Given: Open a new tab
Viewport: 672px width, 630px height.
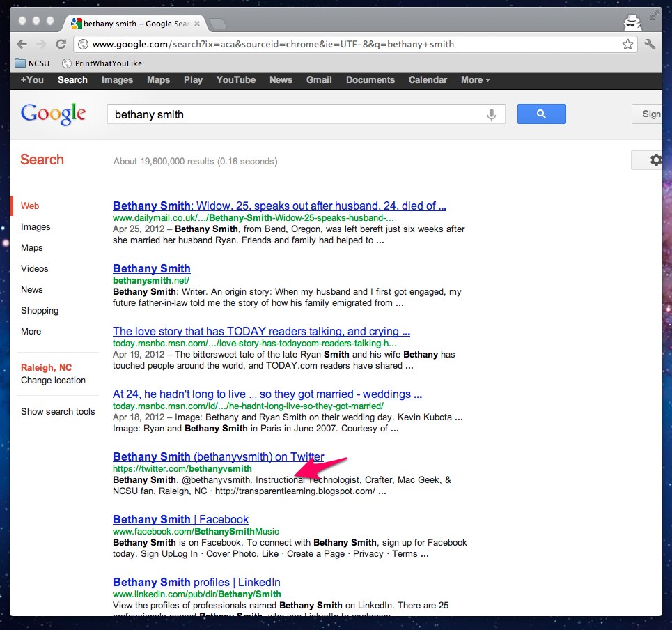Looking at the screenshot, I should pyautogui.click(x=218, y=24).
